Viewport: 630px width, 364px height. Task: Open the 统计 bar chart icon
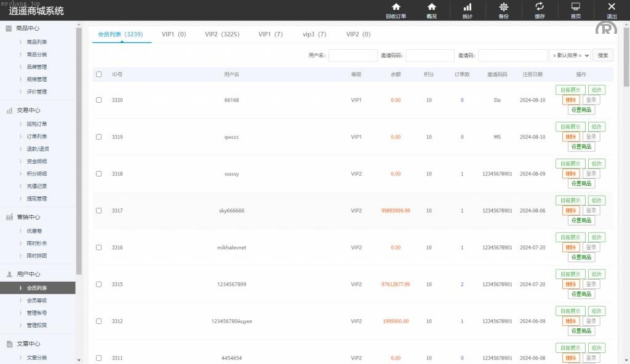click(x=468, y=7)
